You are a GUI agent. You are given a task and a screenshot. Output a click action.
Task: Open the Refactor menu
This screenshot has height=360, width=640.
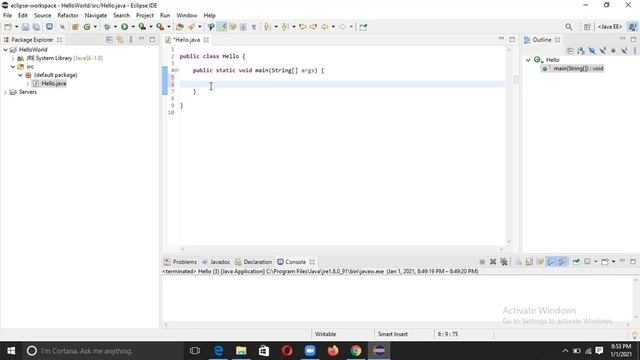pyautogui.click(x=68, y=15)
